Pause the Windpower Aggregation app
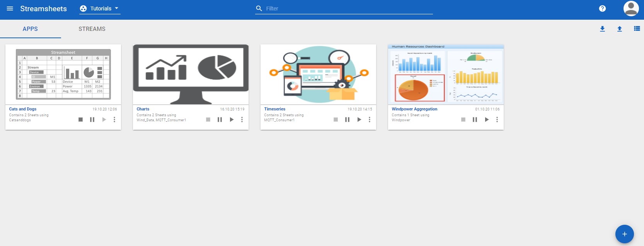This screenshot has width=644, height=246. pyautogui.click(x=475, y=120)
